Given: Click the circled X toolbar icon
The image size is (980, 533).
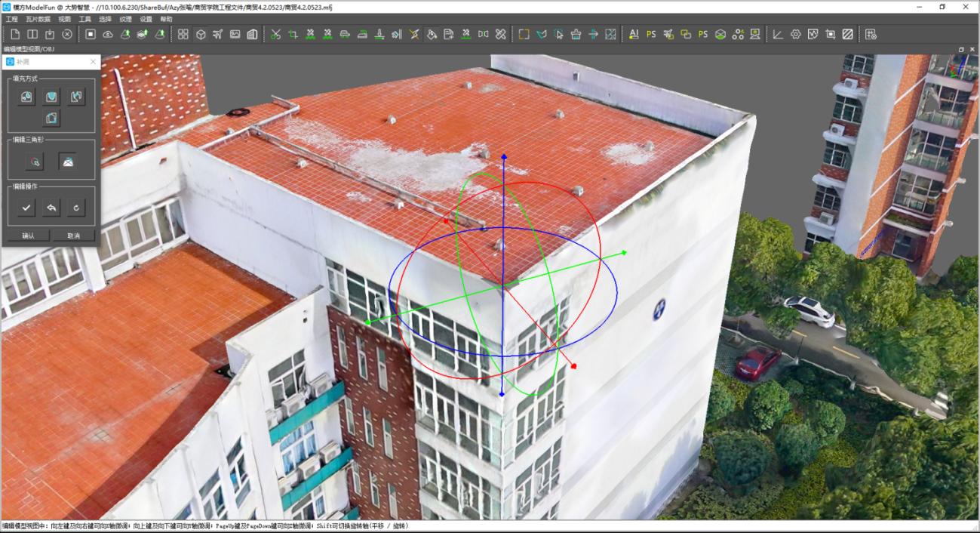Looking at the screenshot, I should (x=67, y=34).
